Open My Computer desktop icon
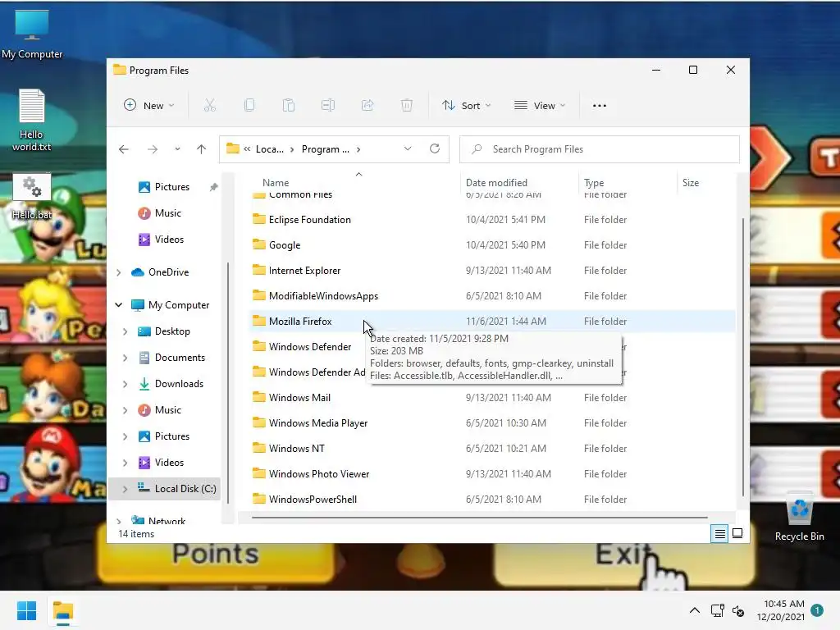The width and height of the screenshot is (840, 630). pos(32,34)
